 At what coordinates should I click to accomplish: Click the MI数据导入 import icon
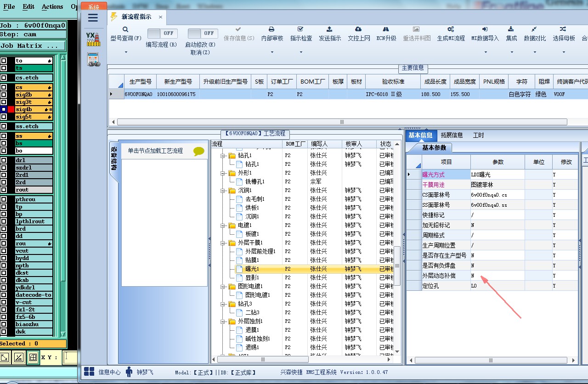pyautogui.click(x=485, y=29)
